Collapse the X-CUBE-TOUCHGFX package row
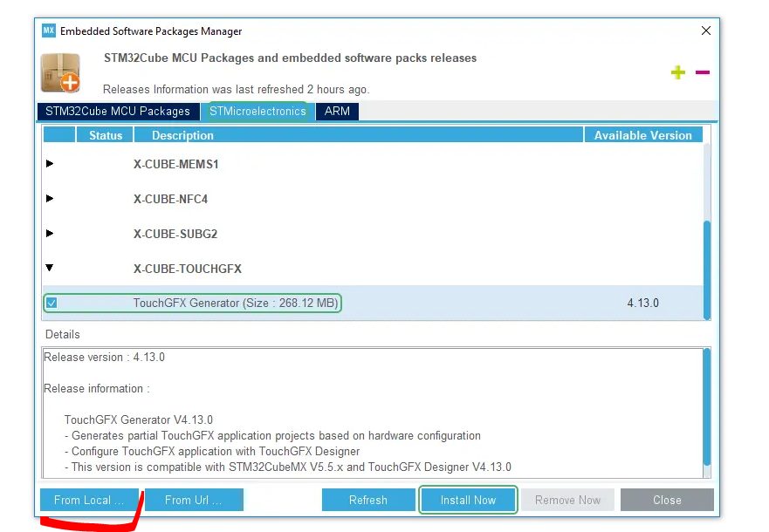 pos(50,268)
